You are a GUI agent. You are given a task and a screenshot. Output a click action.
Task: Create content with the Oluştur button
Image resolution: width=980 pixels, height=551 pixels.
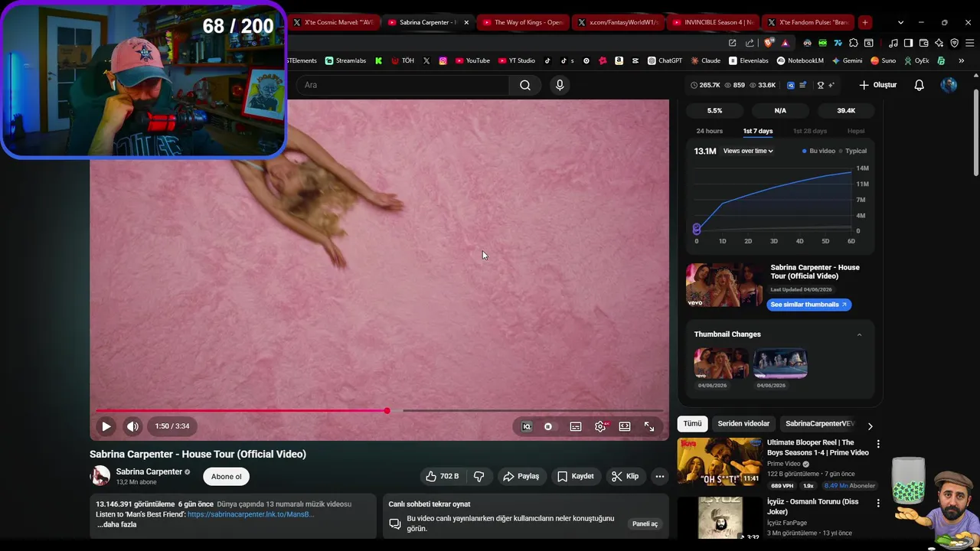877,85
